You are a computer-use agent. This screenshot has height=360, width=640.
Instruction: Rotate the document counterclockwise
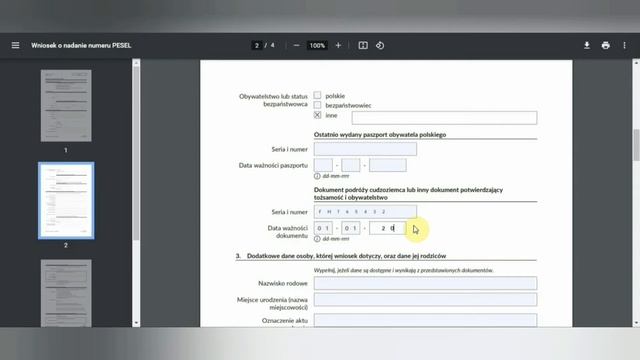click(380, 45)
